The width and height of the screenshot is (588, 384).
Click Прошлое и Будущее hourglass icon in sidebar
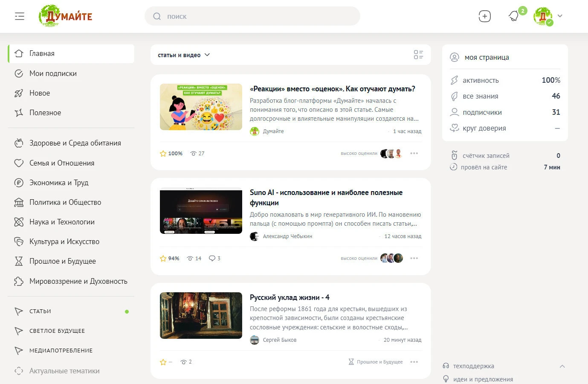point(19,261)
